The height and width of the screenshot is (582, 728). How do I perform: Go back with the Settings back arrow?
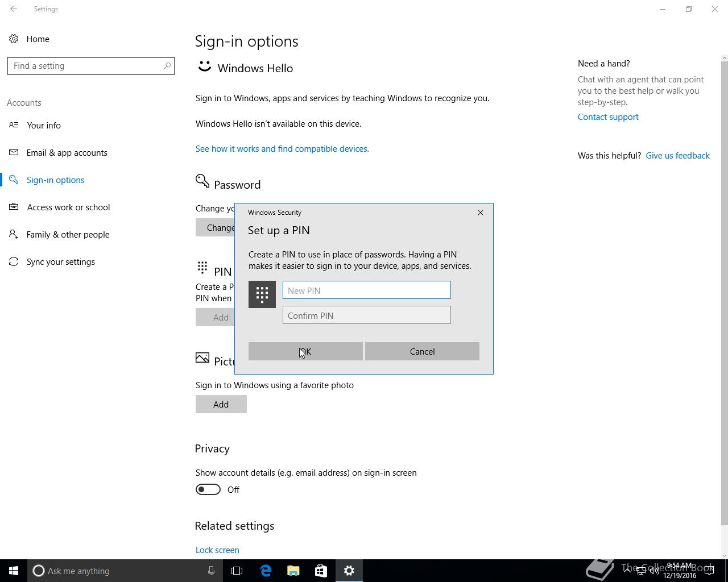tap(14, 9)
